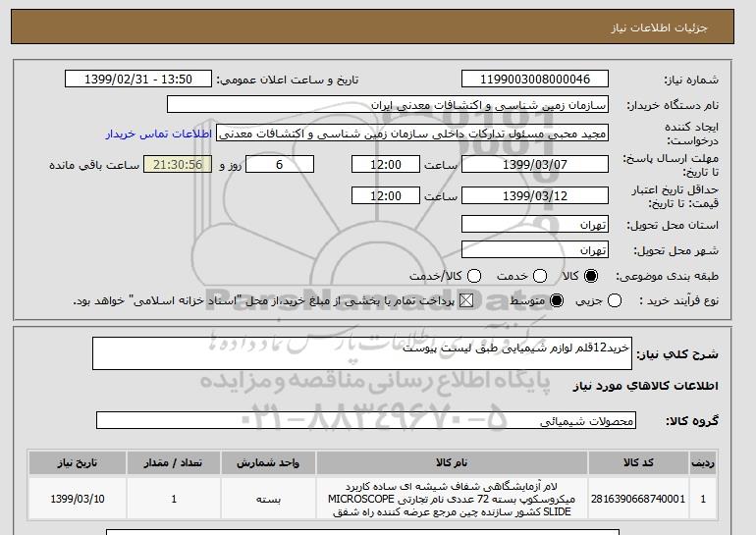The width and height of the screenshot is (756, 535).
Task: Select the خدمت radio button
Action: point(540,276)
